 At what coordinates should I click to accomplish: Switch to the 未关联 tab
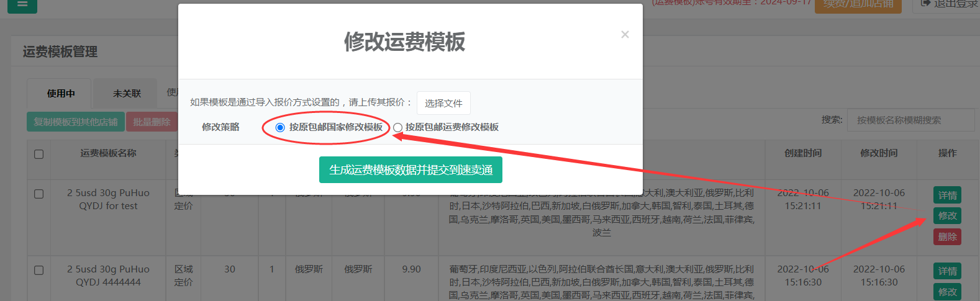(127, 94)
